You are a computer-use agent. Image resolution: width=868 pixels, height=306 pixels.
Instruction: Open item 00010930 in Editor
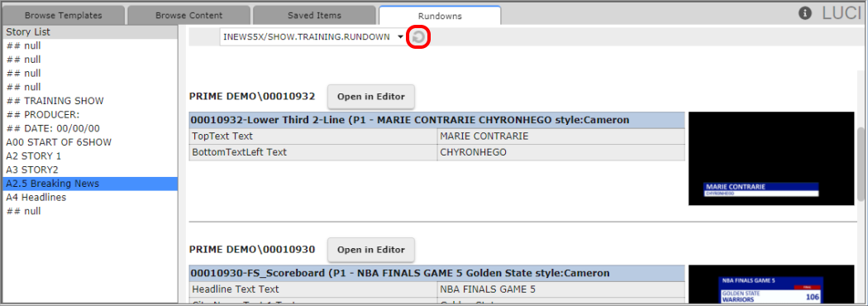(371, 250)
